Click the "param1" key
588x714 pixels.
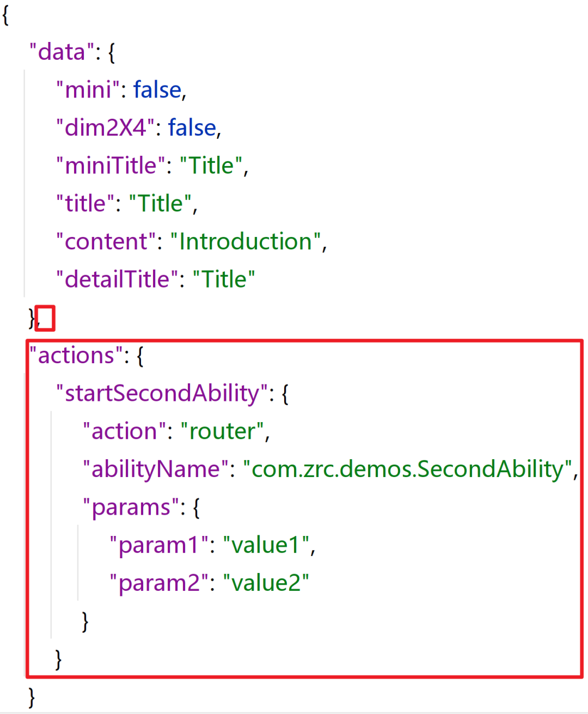[159, 545]
